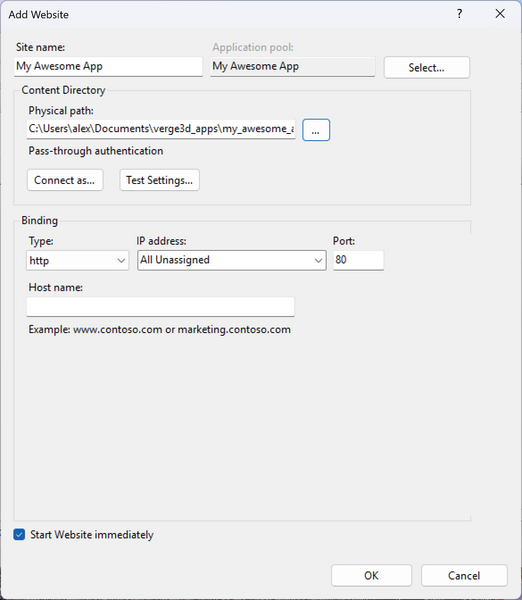Click into the Site name field
This screenshot has height=600, width=522.
108,67
